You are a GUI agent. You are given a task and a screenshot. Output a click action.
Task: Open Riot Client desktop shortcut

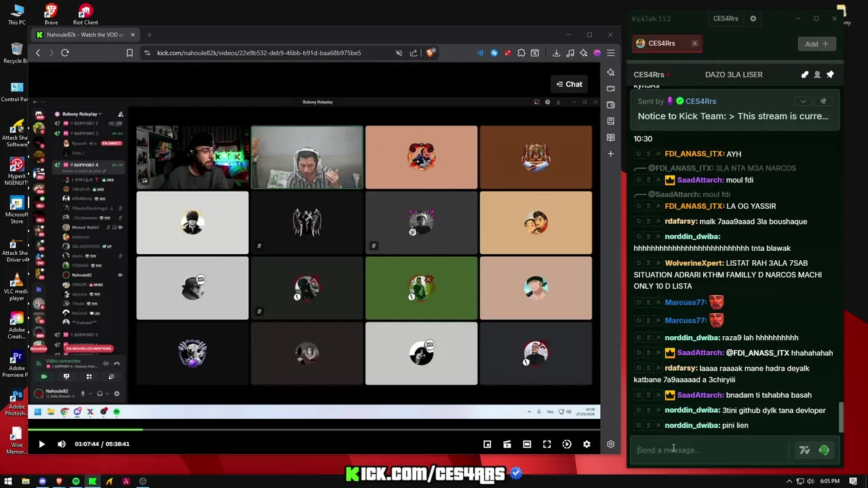[85, 14]
